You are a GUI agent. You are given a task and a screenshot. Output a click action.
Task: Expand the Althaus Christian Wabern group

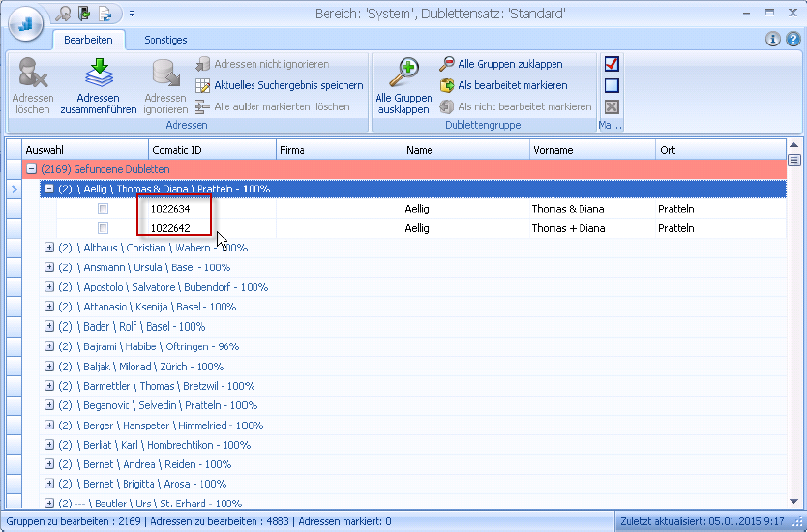pyautogui.click(x=49, y=248)
